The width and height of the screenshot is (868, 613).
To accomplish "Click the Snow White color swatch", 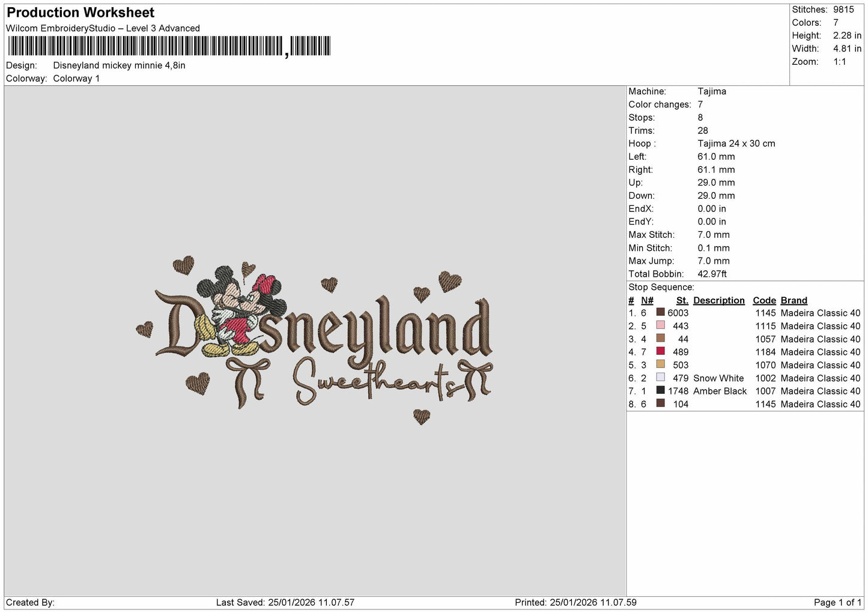I will point(661,378).
